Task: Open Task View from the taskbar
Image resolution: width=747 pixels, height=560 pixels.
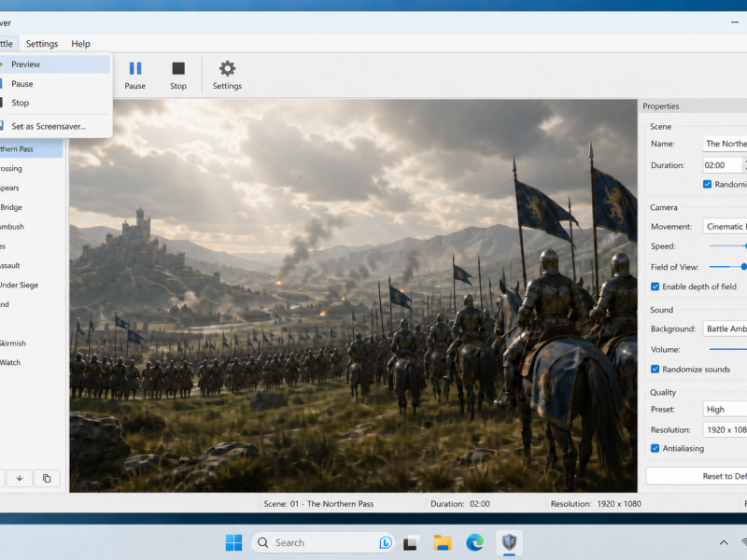Action: click(410, 543)
